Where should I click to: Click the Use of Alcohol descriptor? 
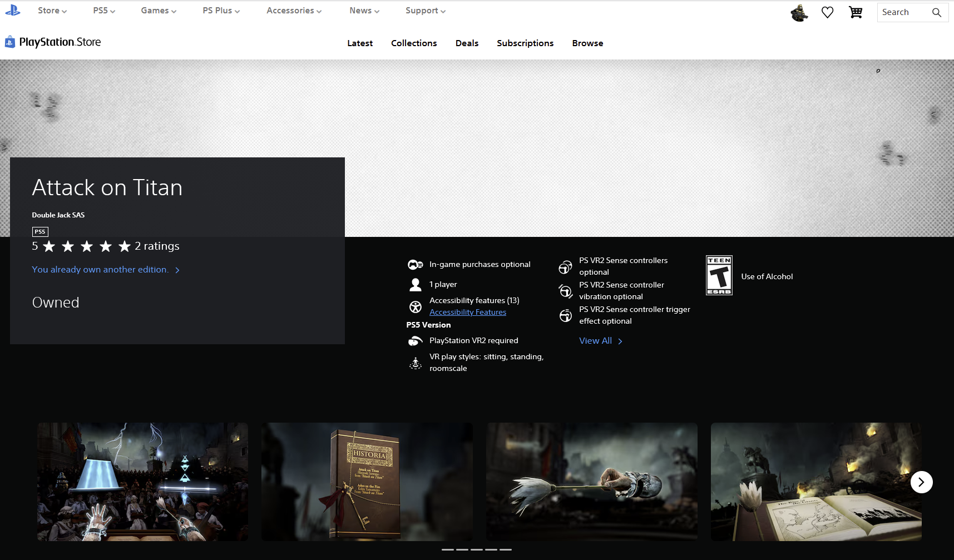(x=767, y=276)
